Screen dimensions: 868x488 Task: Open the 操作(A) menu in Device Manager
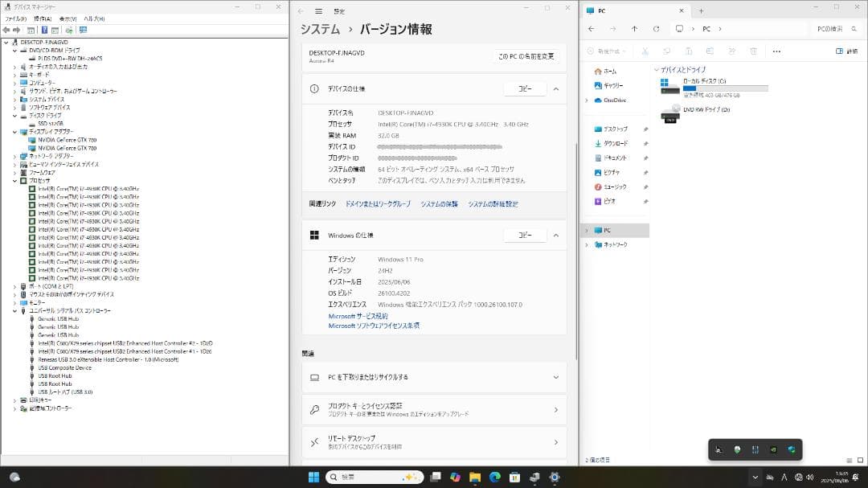click(42, 18)
